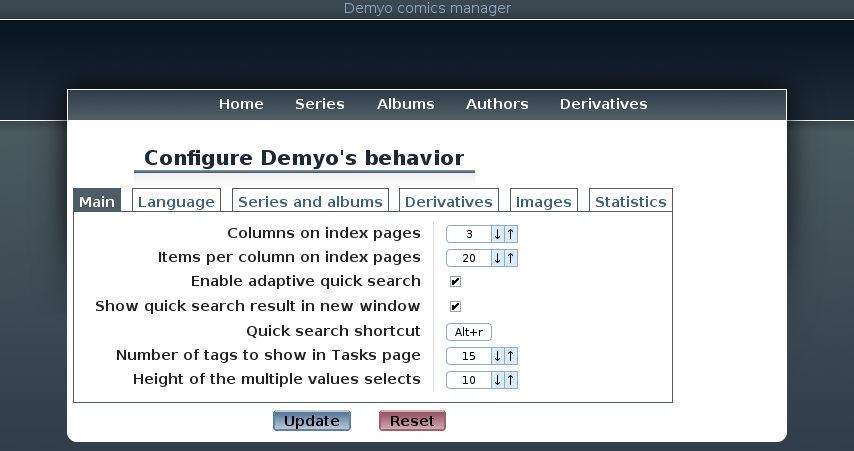
Task: Click the Demyo comics manager title
Action: point(428,8)
